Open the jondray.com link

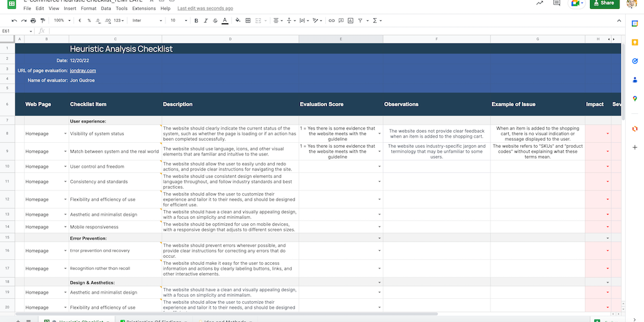coord(83,70)
